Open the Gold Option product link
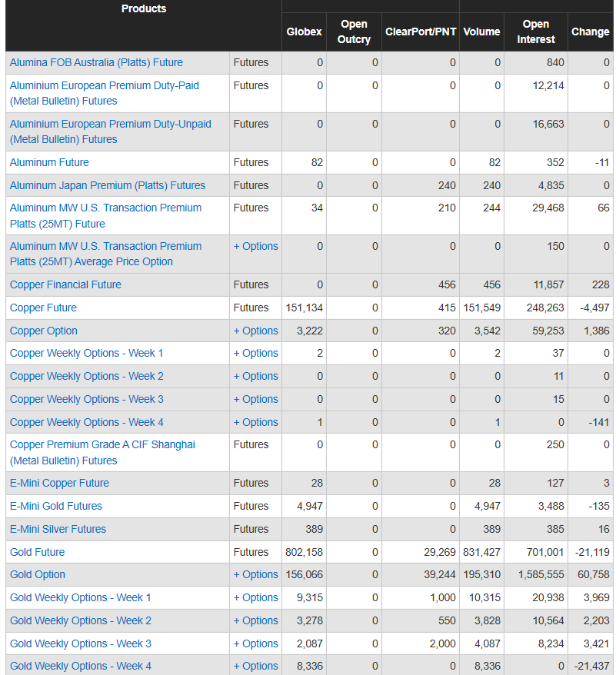 [x=38, y=575]
